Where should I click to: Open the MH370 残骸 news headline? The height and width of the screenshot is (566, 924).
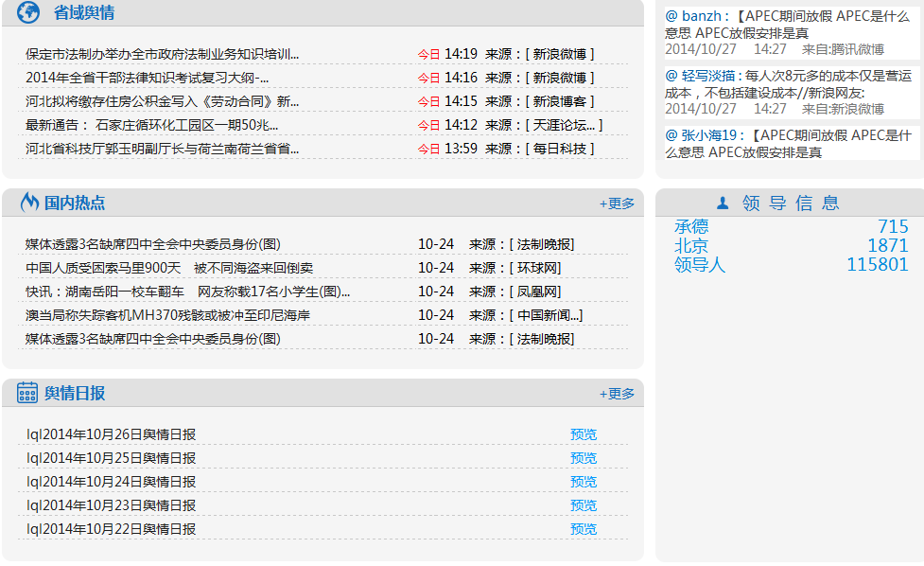167,315
